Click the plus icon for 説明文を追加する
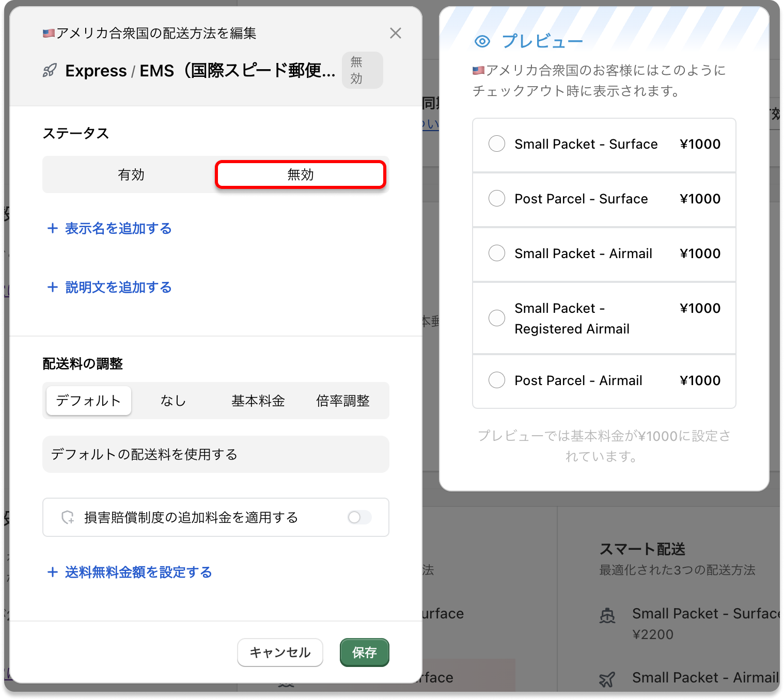Viewport: 784px width, 700px height. (52, 287)
